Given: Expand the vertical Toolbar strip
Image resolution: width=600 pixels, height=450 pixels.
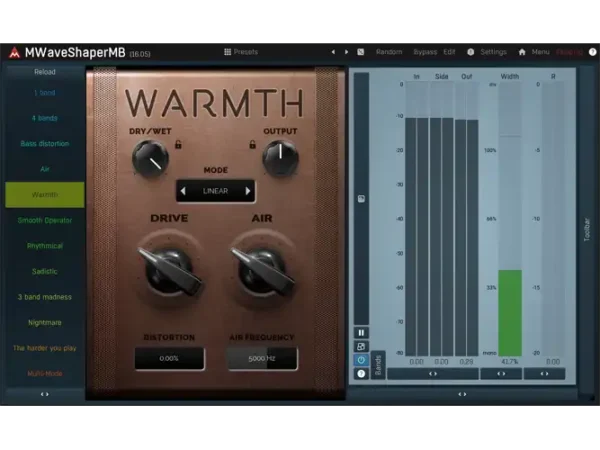Looking at the screenshot, I should click(x=587, y=230).
